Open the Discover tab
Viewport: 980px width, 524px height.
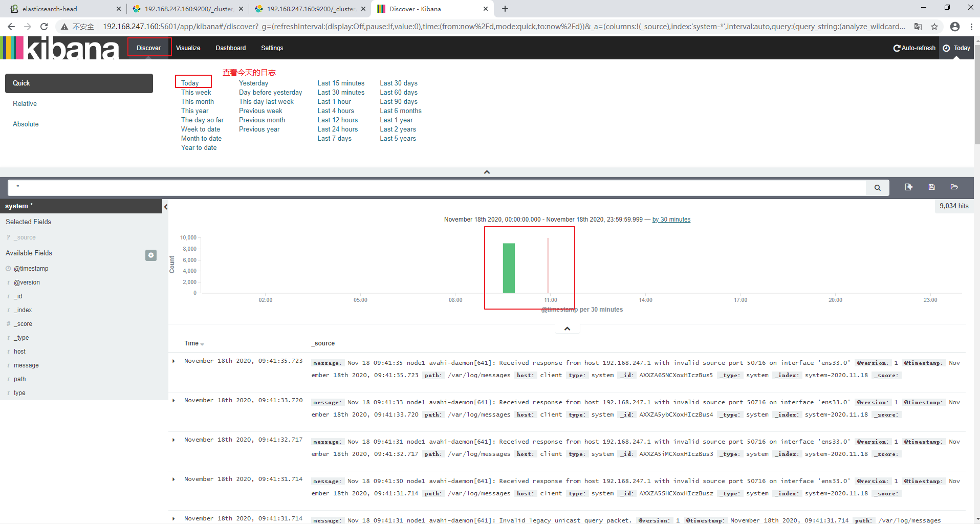pos(149,48)
